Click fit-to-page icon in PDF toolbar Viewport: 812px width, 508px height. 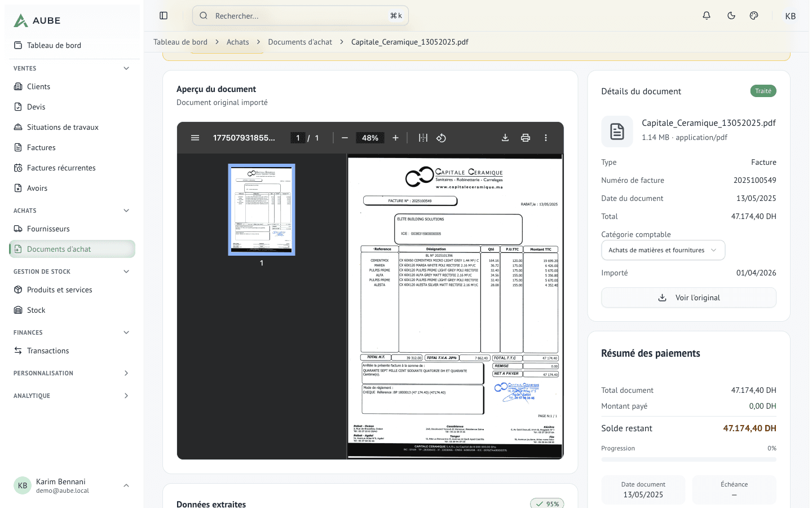click(x=423, y=138)
